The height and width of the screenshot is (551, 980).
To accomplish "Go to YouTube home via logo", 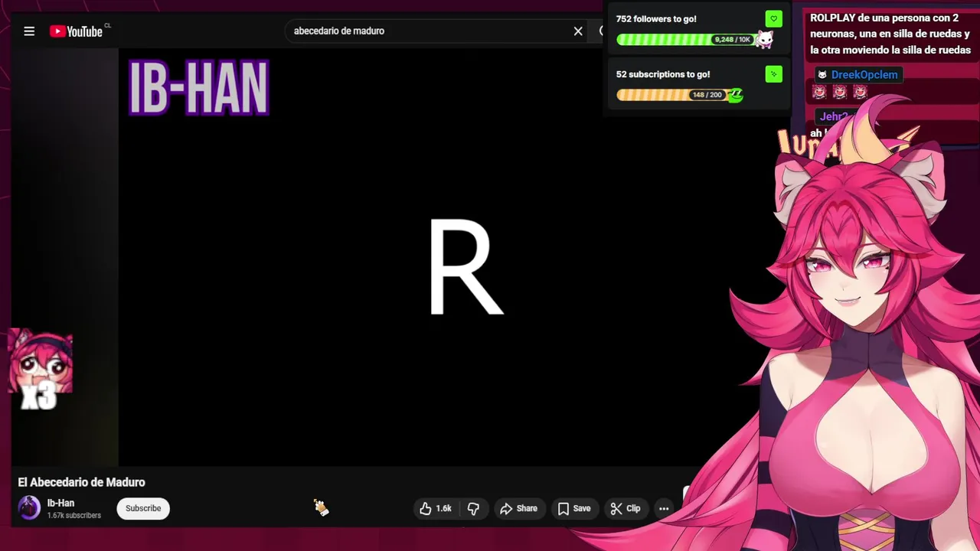I will pyautogui.click(x=77, y=31).
